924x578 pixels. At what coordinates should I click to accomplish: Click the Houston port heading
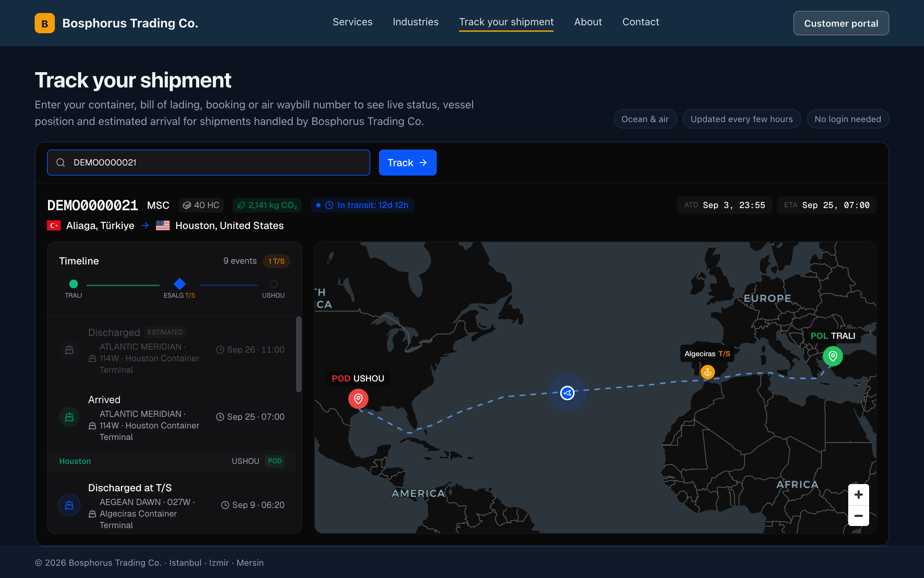pos(75,461)
